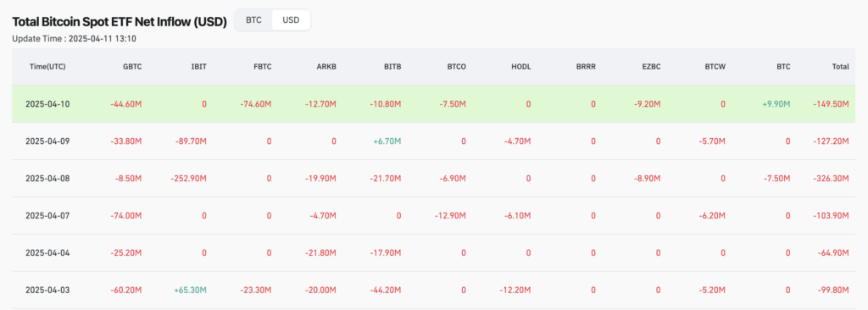Click the -8.90M EZBC cell
868x310 pixels.
(647, 178)
